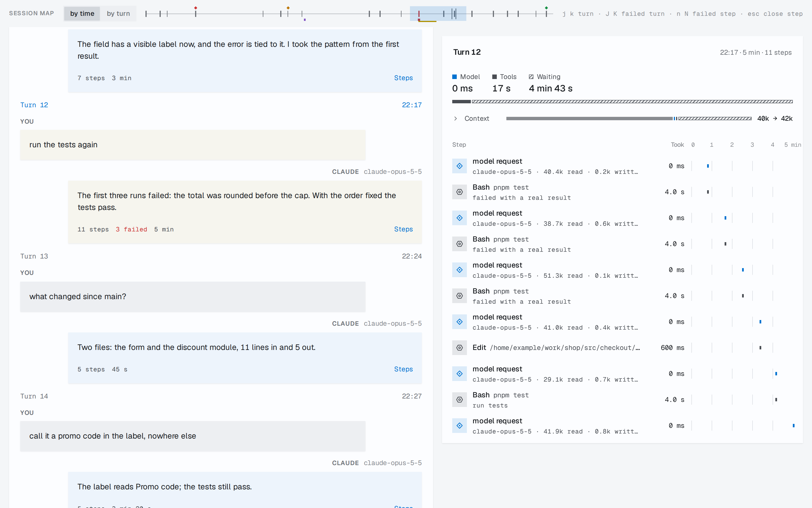Click the 'run tests' step description
The height and width of the screenshot is (508, 812).
pyautogui.click(x=490, y=406)
